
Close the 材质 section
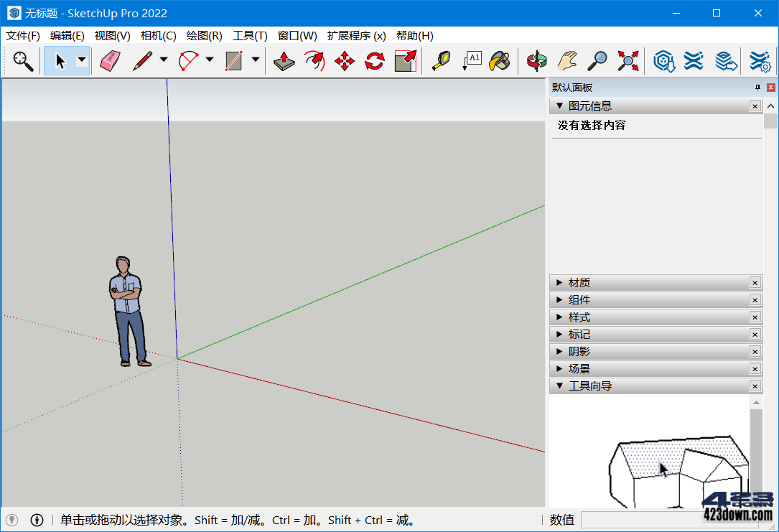coord(755,283)
